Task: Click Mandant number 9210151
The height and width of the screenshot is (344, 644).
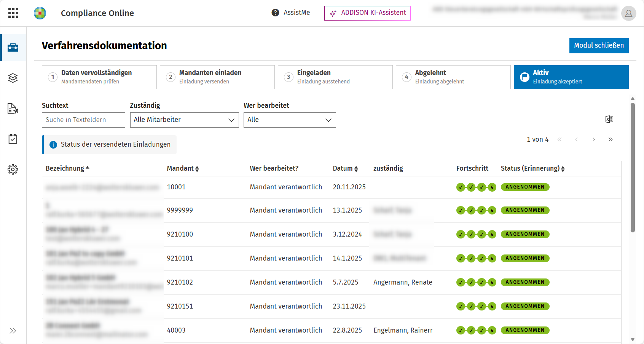Action: [180, 306]
